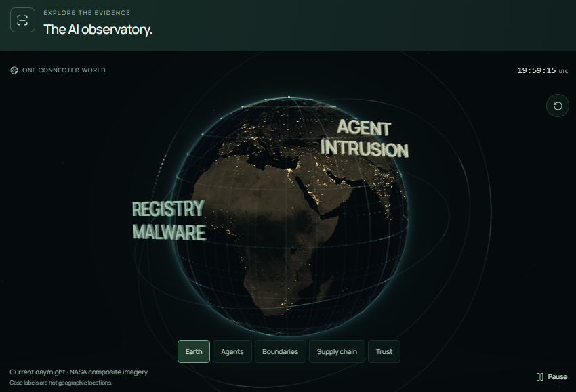Show the Supply chain tab
Screen dimensions: 576x392
point(337,351)
